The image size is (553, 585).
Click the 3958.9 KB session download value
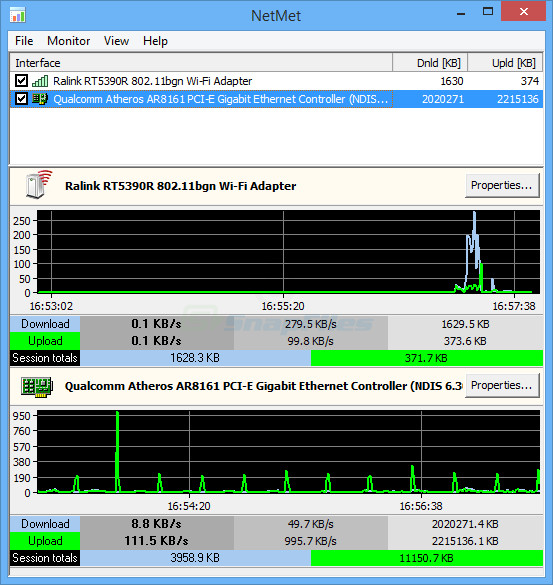point(195,558)
